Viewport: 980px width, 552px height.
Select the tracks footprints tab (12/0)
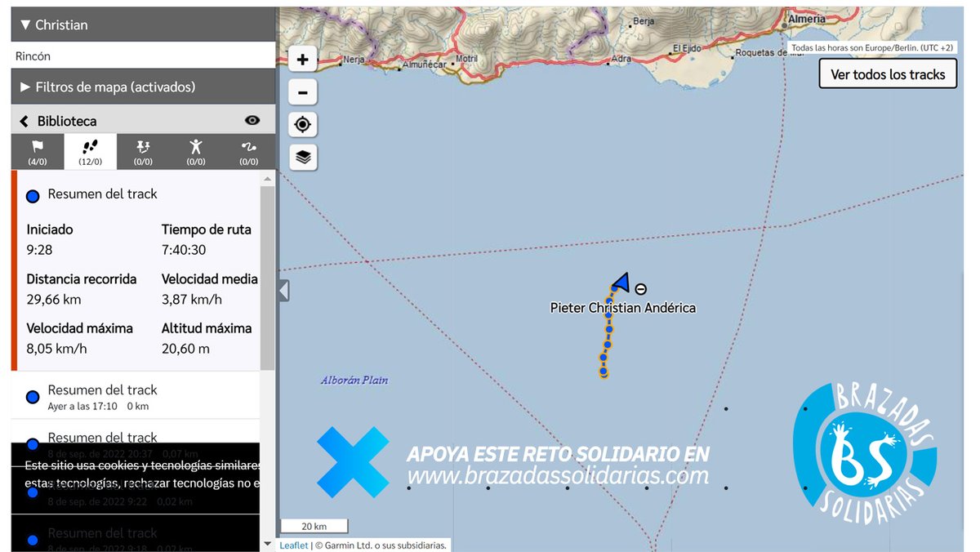tap(90, 152)
